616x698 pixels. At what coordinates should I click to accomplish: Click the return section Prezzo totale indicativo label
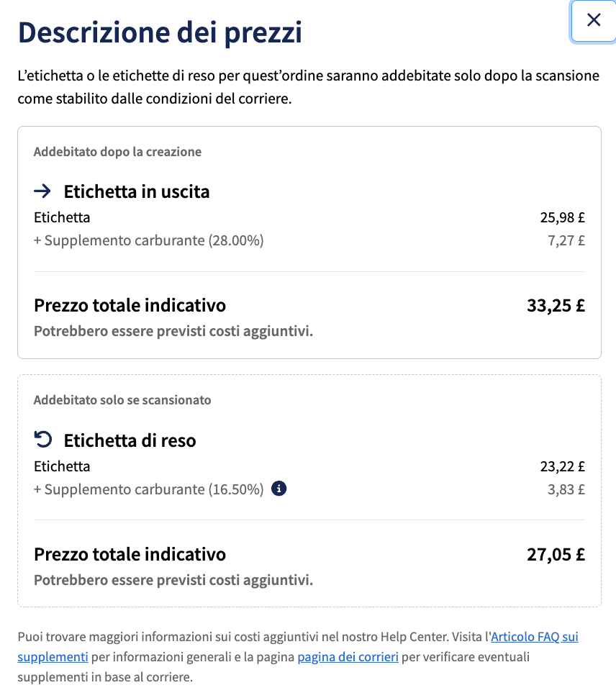point(130,554)
